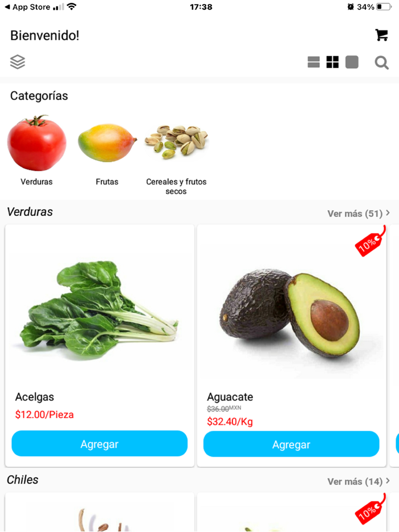This screenshot has width=399, height=532.
Task: Add Aguacate to cart with Agregar
Action: point(291,444)
